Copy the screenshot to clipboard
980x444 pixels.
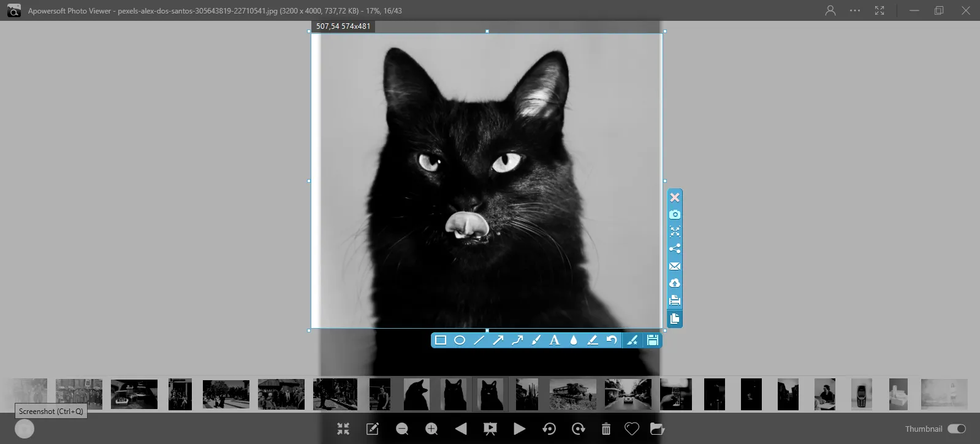point(675,319)
